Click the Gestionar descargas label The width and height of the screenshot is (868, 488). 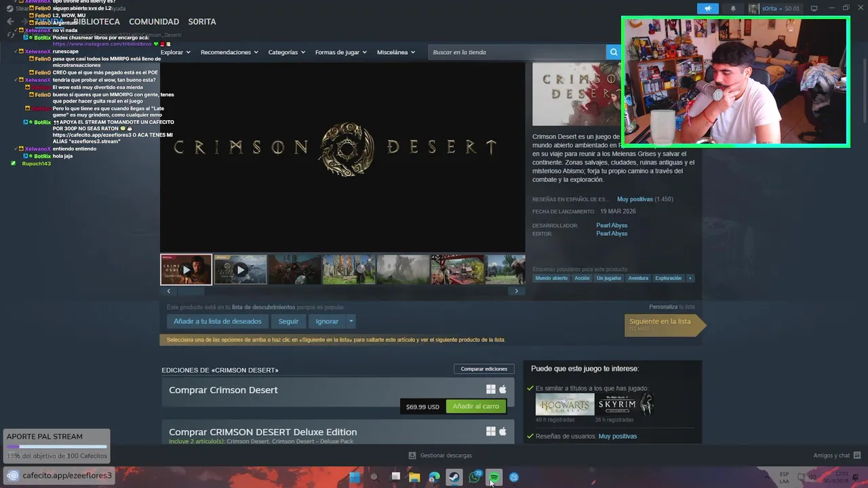coord(446,455)
